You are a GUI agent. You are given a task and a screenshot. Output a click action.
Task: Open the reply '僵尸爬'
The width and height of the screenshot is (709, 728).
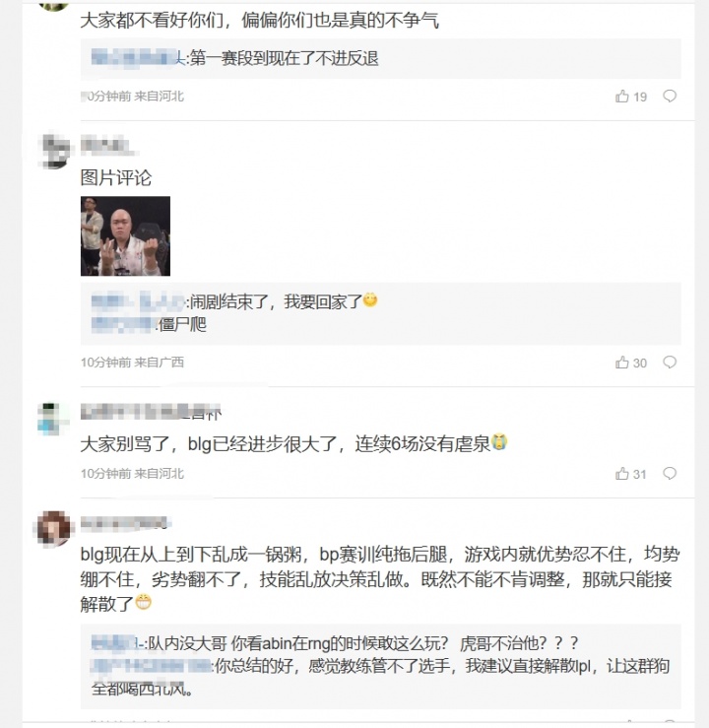(x=182, y=324)
